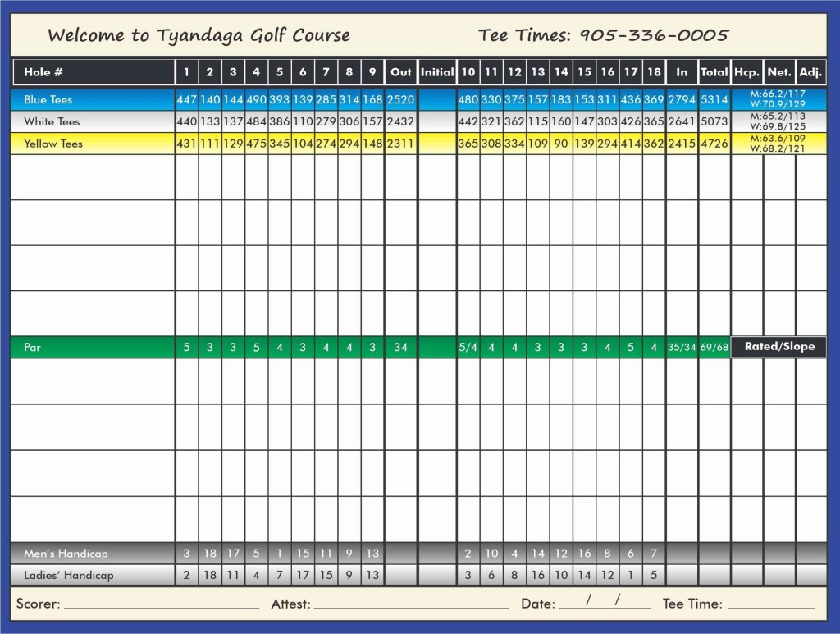Click the Blue Tees rating M:66.2/117
Screen dimensions: 840x634
tap(778, 94)
